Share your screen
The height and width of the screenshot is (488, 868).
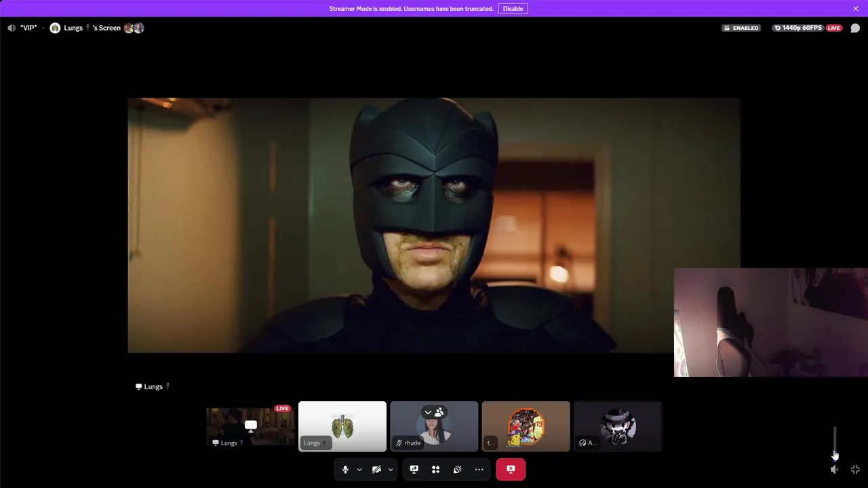414,469
